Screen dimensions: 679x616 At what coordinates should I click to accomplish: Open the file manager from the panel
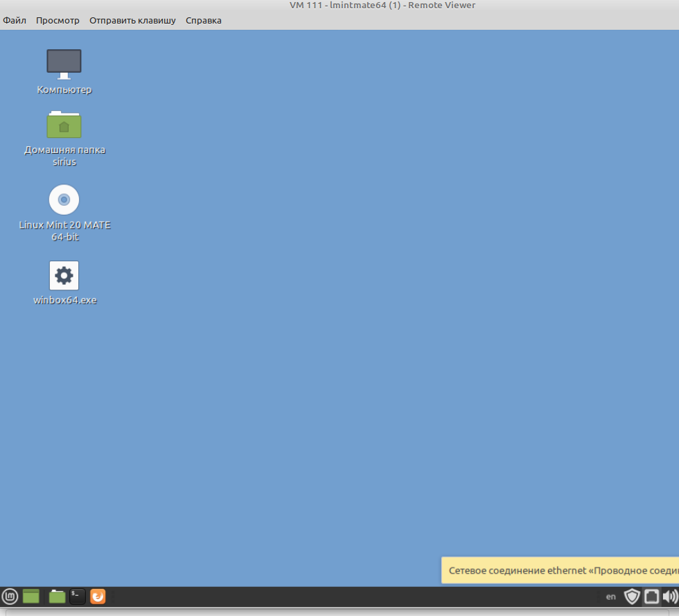(57, 596)
